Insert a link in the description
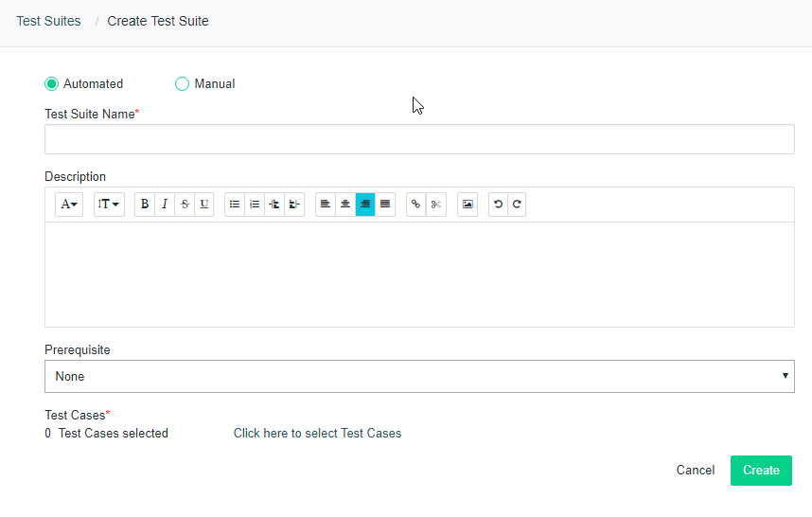Viewport: 812px width, 517px height. pyautogui.click(x=415, y=205)
